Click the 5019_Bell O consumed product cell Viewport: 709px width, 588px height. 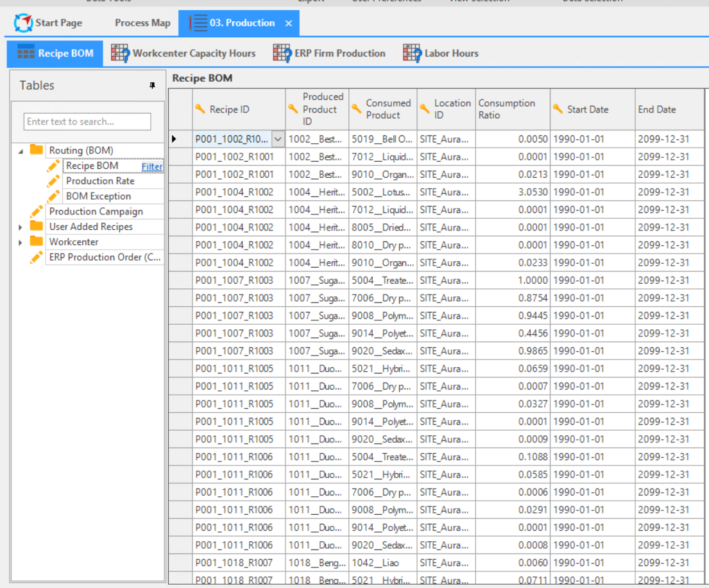point(382,139)
